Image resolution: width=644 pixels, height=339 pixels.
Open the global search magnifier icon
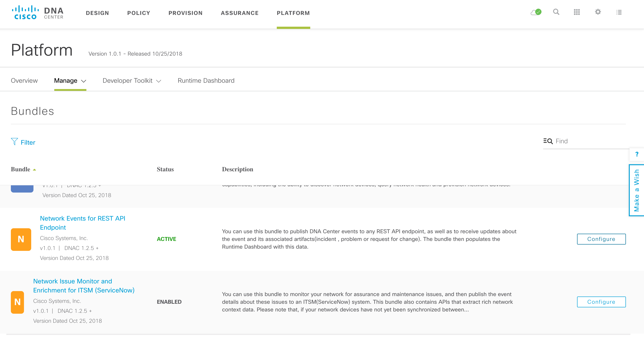[556, 12]
